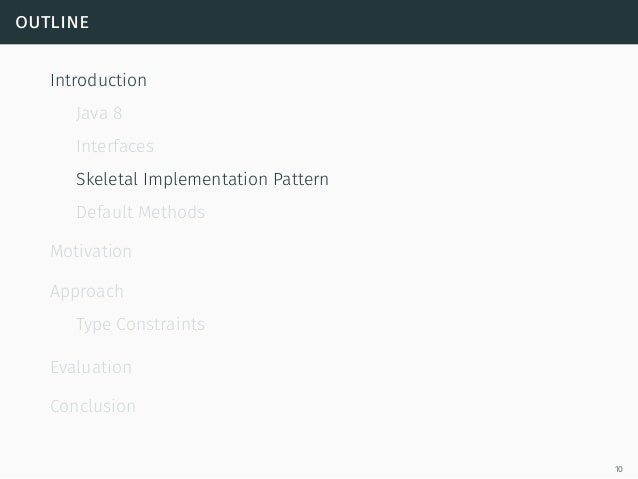Click the dark header bar

click(x=319, y=22)
